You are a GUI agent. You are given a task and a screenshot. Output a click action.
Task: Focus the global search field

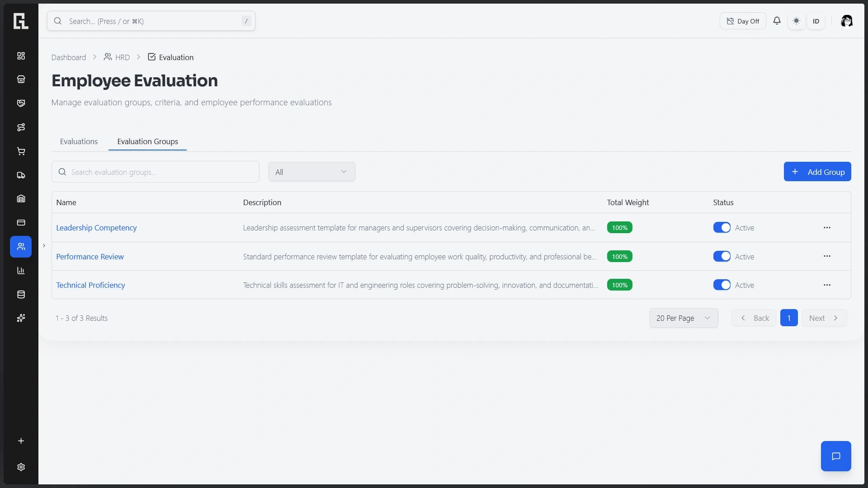(151, 21)
